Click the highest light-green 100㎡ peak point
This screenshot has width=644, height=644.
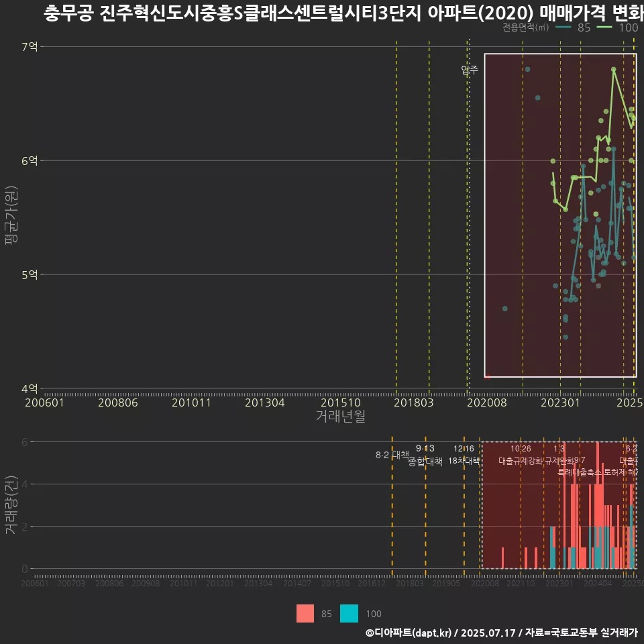614,70
